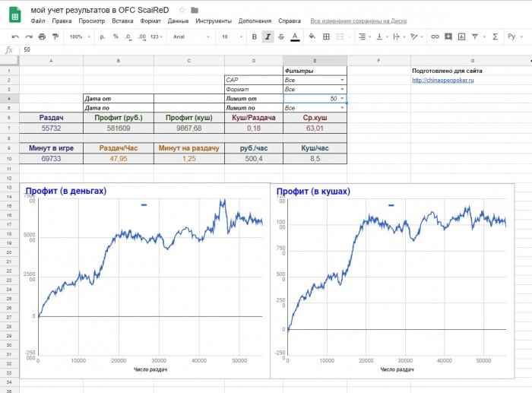The width and height of the screenshot is (532, 393).
Task: Star the document with the star icon
Action: [x=182, y=10]
